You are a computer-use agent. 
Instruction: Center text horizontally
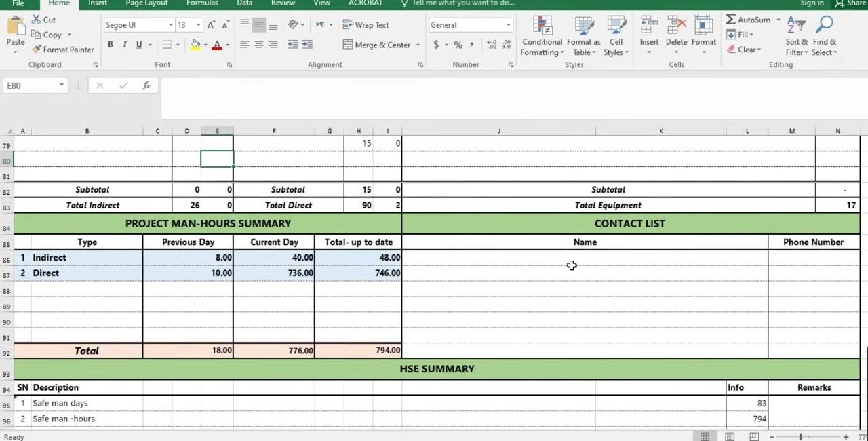click(x=258, y=45)
